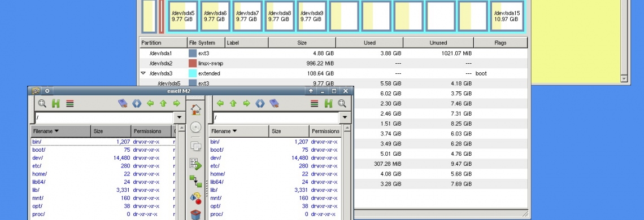644x220 pixels.
Task: Open bookmarks in left emelFM2 pane
Action: pyautogui.click(x=123, y=103)
